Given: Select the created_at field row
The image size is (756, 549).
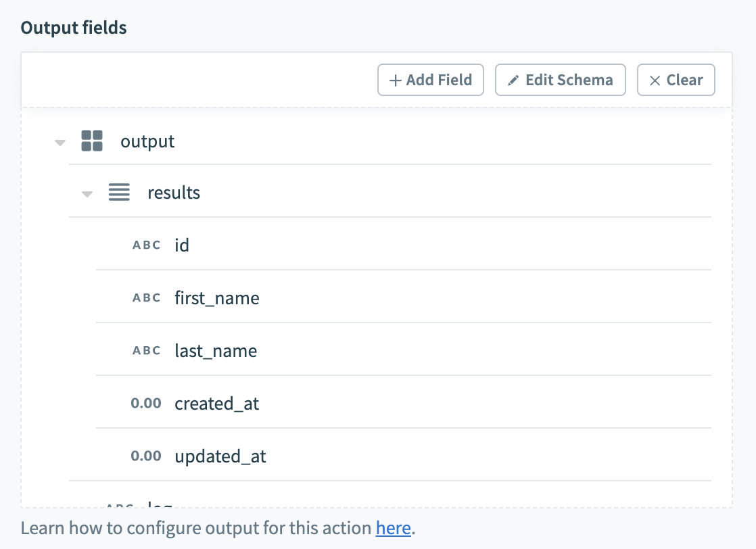Looking at the screenshot, I should pyautogui.click(x=217, y=404).
